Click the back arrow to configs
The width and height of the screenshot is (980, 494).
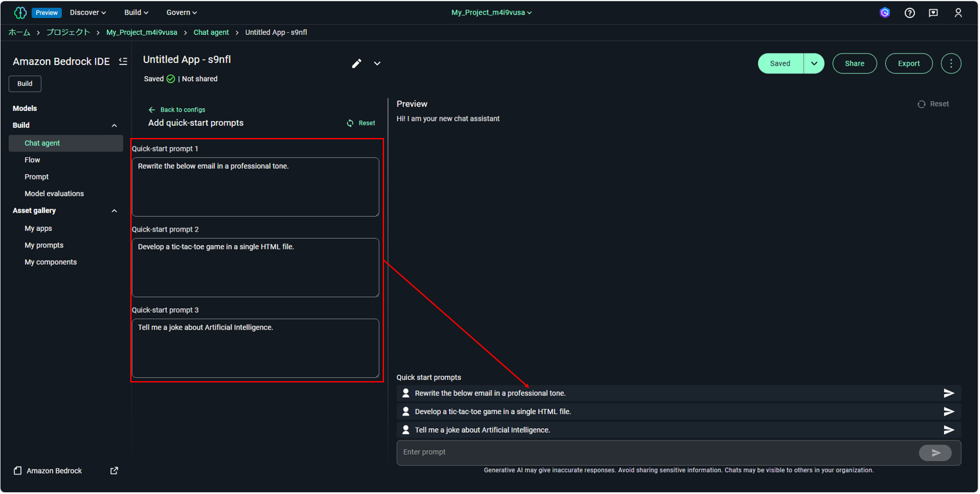click(152, 110)
